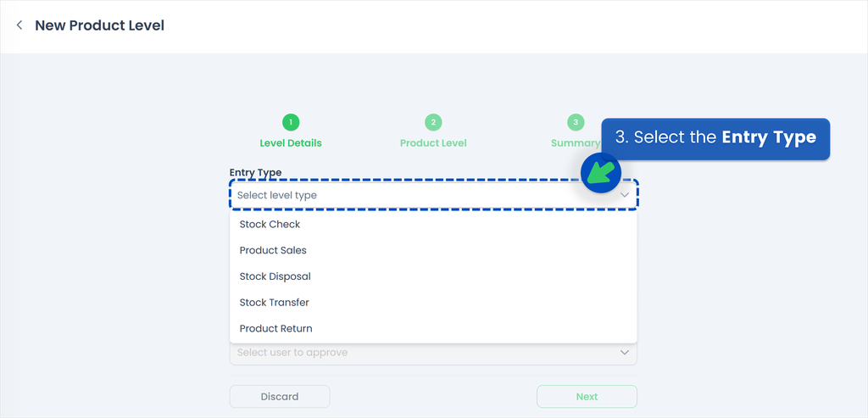Click the back arrow beside New Product Level
868x418 pixels.
19,25
